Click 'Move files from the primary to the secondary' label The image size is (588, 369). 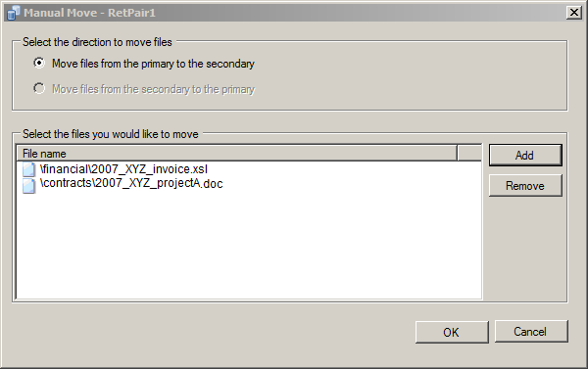coord(153,64)
